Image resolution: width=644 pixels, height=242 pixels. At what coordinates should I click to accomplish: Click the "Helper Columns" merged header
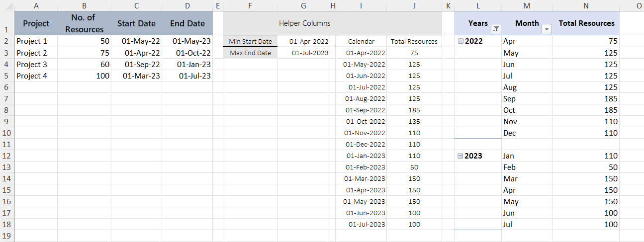[332, 23]
